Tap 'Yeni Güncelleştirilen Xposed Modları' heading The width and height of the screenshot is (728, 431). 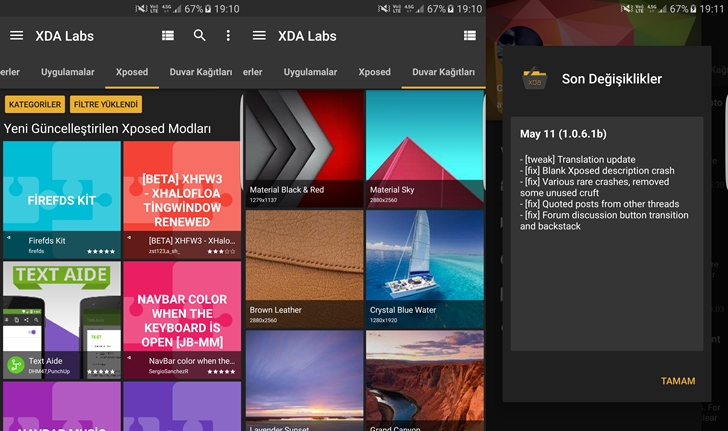click(x=107, y=129)
